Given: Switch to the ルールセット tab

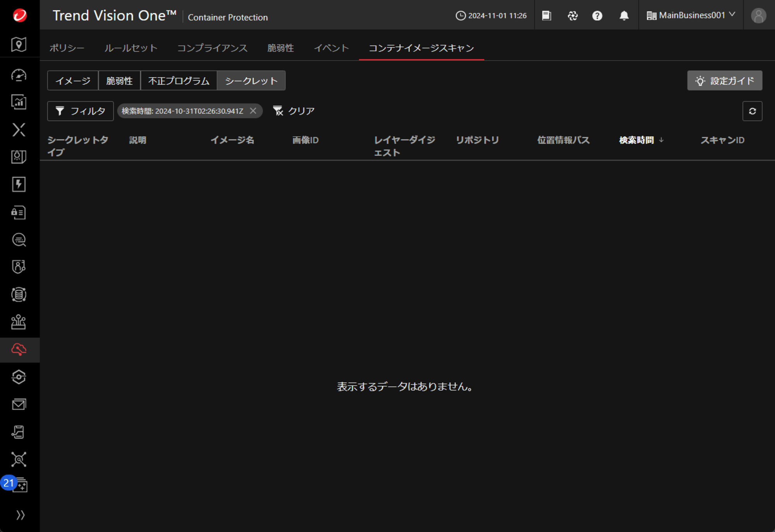Looking at the screenshot, I should pos(131,48).
